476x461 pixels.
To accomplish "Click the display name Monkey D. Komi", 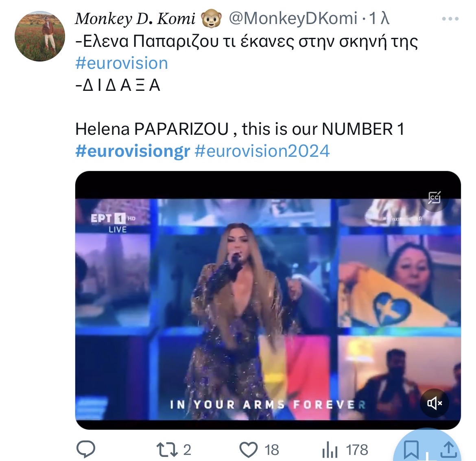I will coord(135,19).
